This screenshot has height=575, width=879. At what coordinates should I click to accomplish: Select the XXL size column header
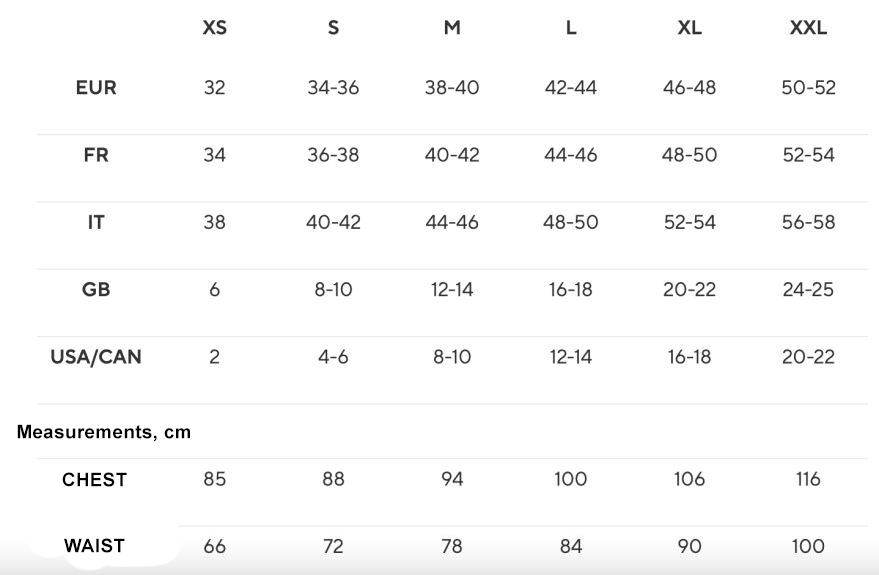click(808, 28)
